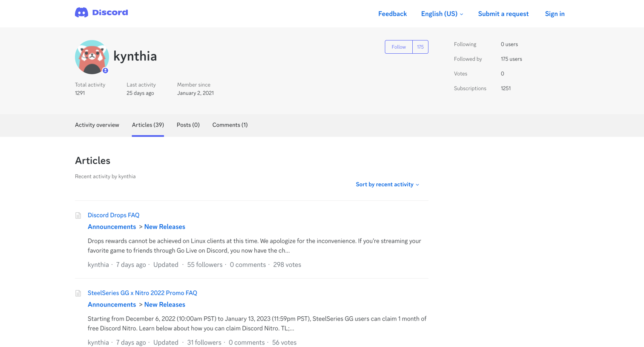Click the '31 followers' text
This screenshot has height=347, width=644.
point(204,342)
